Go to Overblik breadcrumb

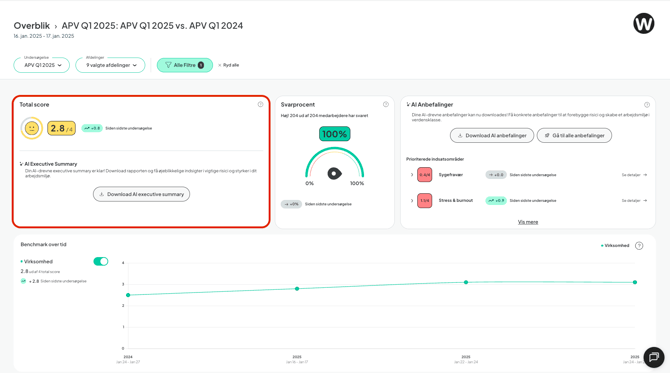point(32,26)
